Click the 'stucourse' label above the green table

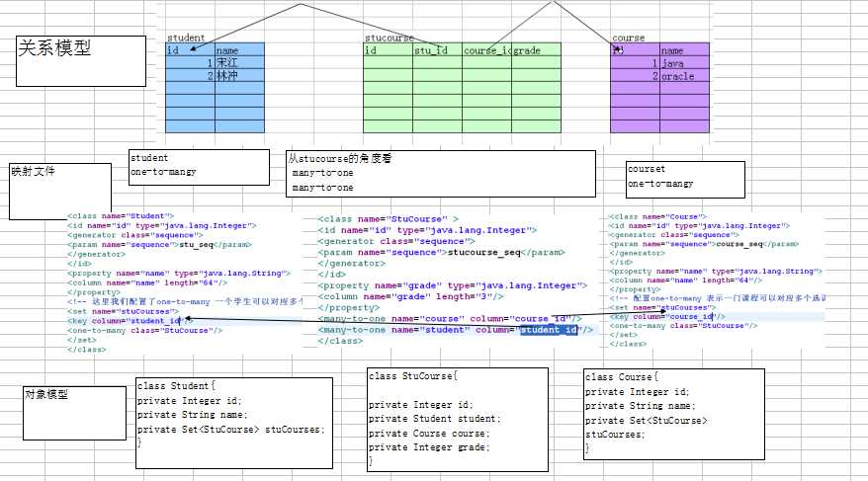click(390, 38)
